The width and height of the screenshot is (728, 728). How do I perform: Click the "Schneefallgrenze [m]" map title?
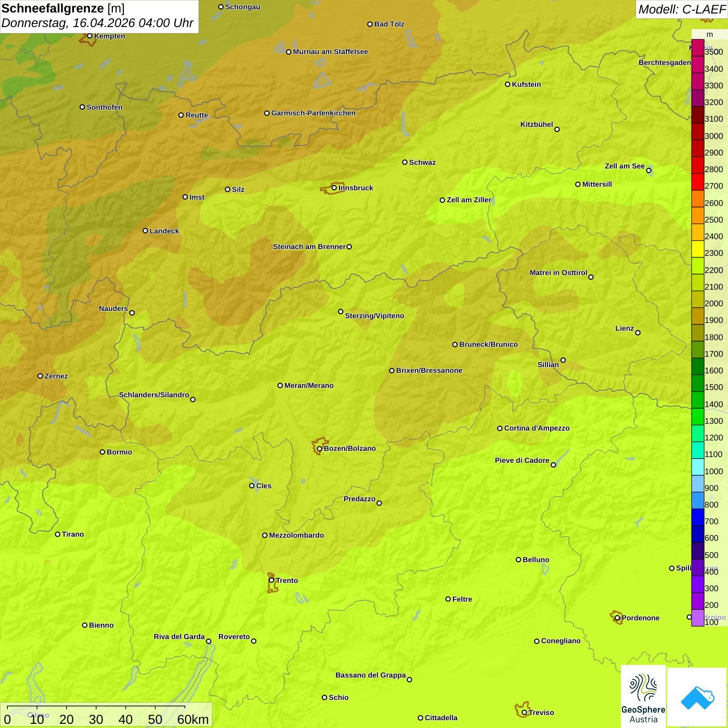[x=63, y=9]
